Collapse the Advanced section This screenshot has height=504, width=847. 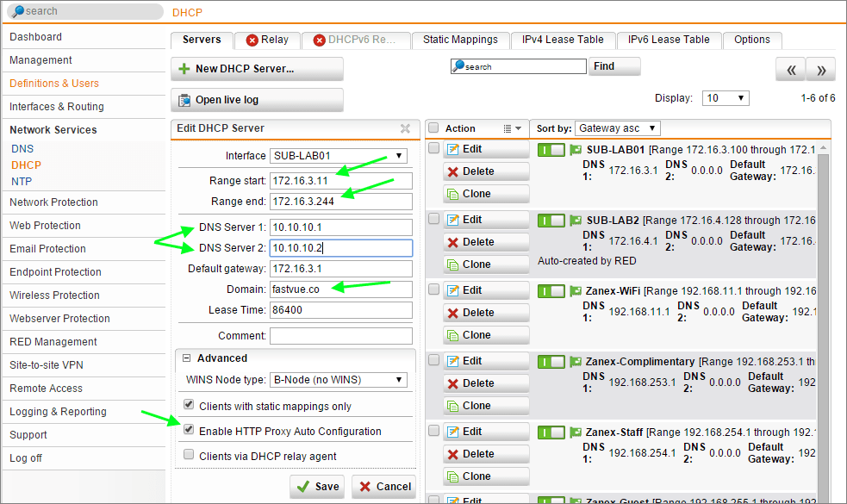(187, 358)
